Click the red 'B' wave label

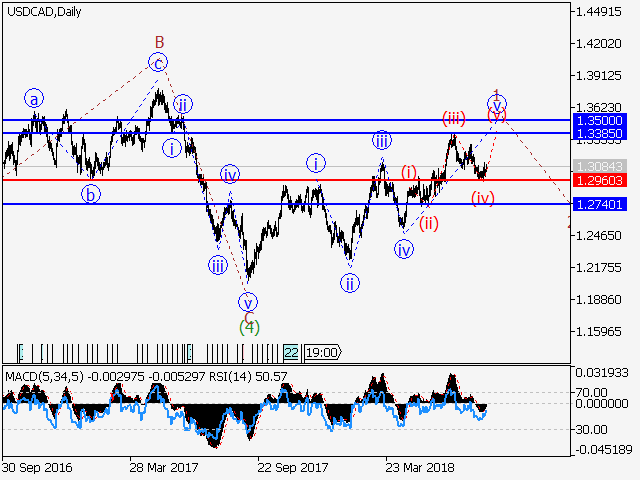pos(158,42)
